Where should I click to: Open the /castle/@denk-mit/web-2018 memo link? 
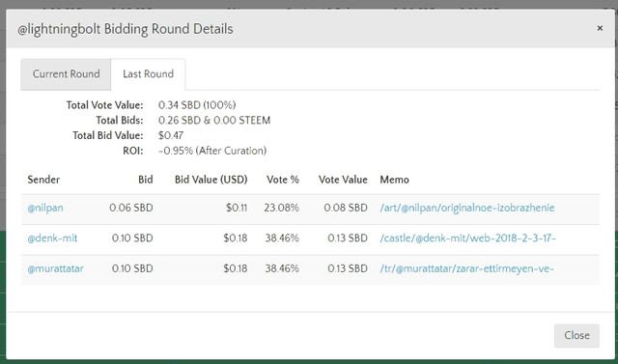[467, 238]
